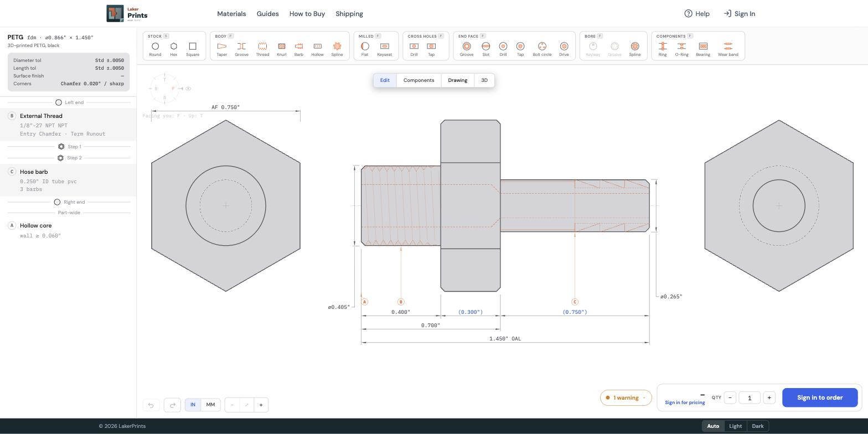The height and width of the screenshot is (434, 868).
Task: Add a cross hole Drill
Action: [x=414, y=49]
